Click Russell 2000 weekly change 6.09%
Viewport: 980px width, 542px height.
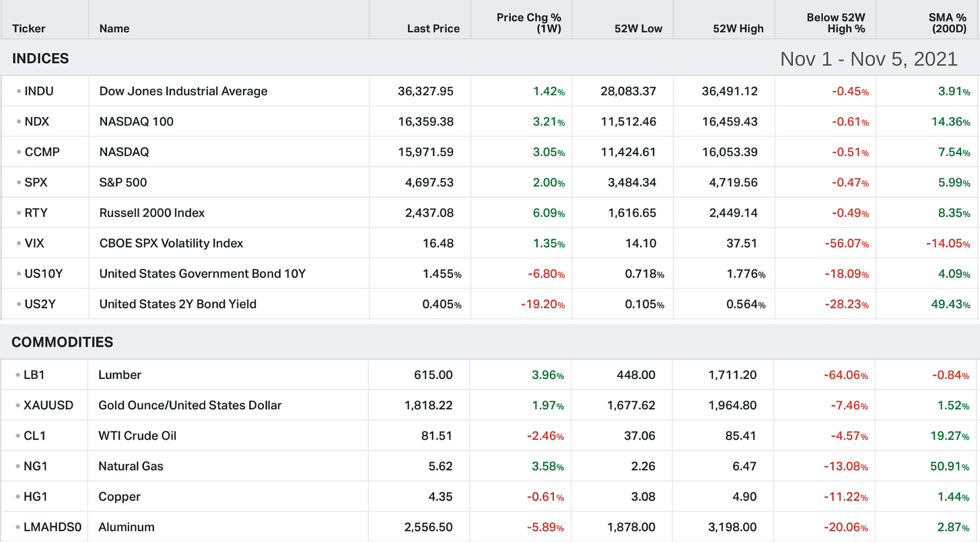point(548,212)
